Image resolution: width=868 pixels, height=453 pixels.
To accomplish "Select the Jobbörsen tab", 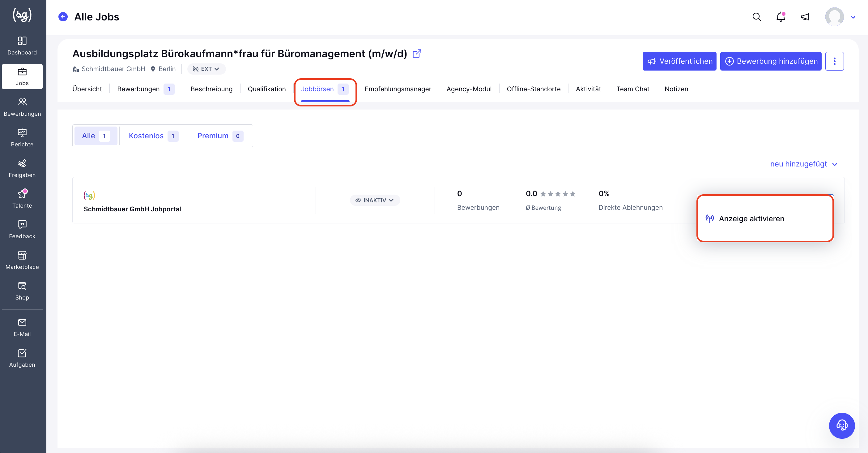I will coord(325,89).
